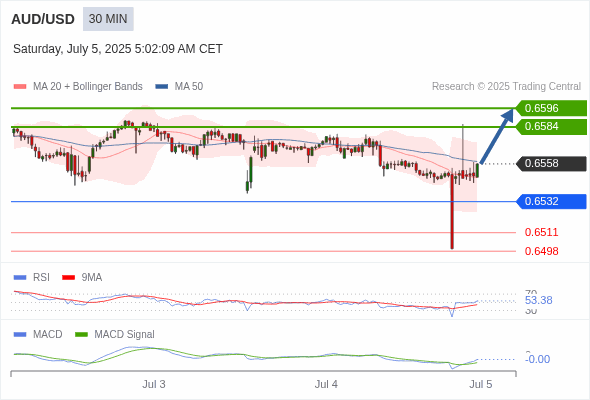Click the MACD Signal legend swatch
Viewport: 590px width, 400px height.
pos(81,335)
